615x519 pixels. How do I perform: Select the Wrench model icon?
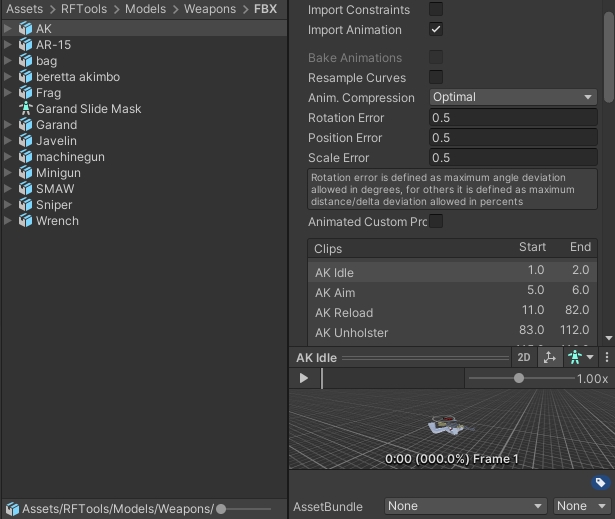click(x=25, y=221)
